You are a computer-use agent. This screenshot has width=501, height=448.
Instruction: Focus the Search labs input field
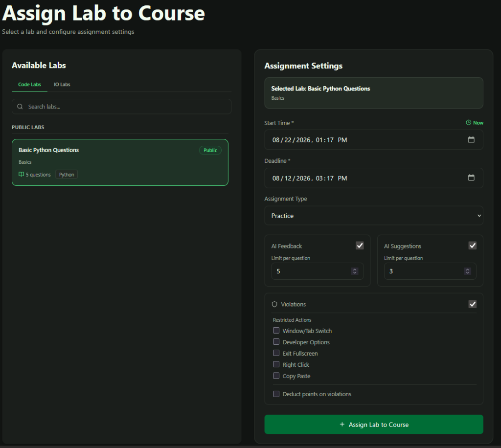coord(121,107)
